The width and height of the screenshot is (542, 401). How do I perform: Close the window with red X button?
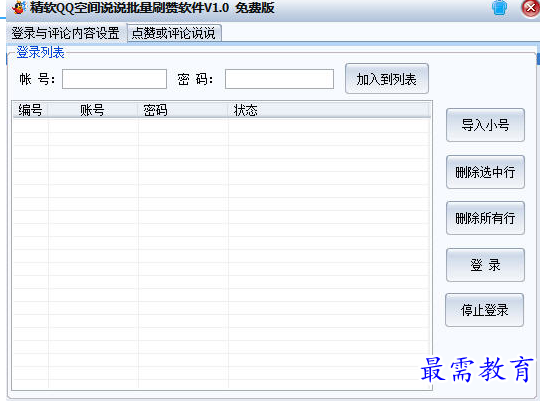(530, 8)
